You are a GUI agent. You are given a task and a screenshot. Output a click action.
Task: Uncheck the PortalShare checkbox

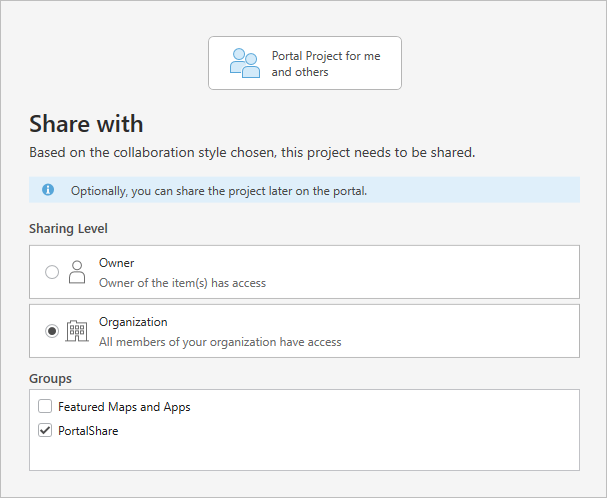click(x=45, y=431)
